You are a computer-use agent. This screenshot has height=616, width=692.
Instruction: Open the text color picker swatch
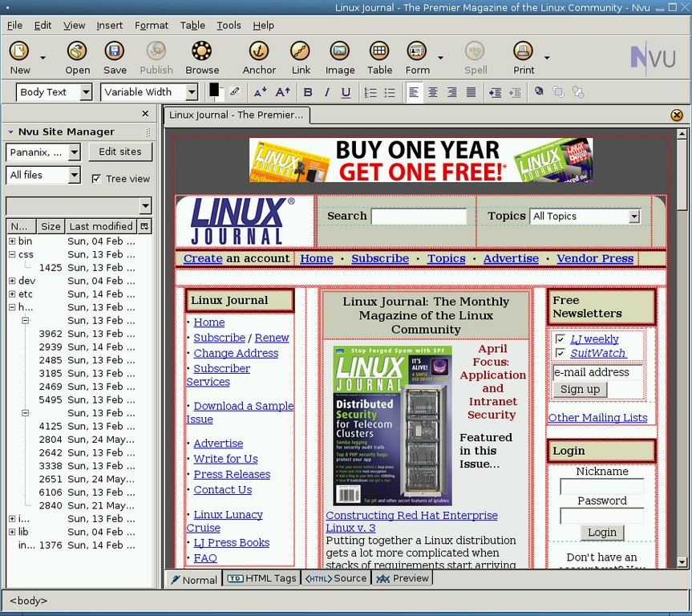click(x=214, y=91)
